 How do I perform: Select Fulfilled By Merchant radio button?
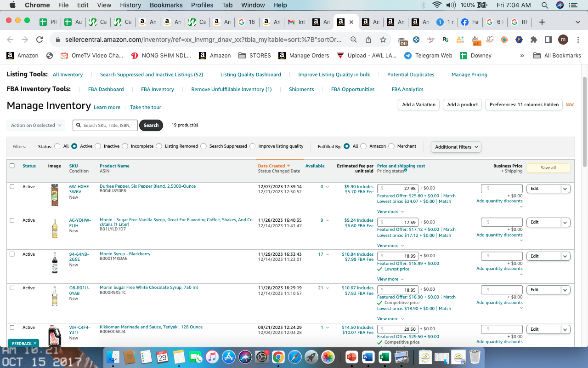[x=391, y=146]
